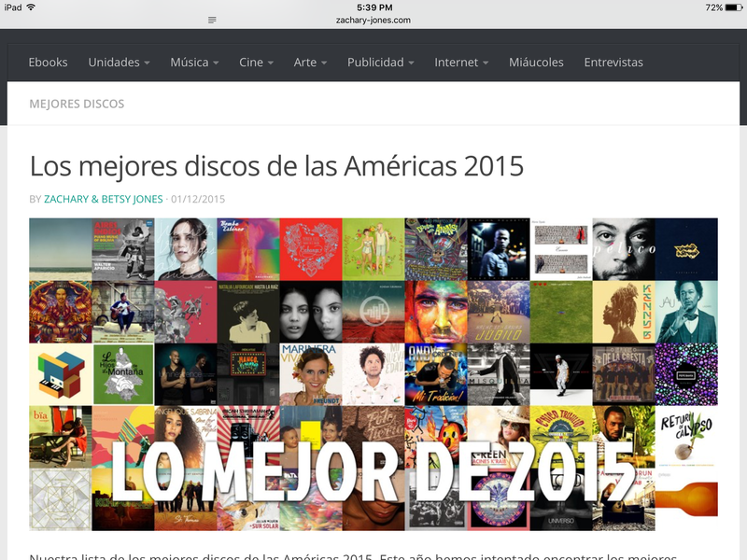
Task: Open the Arte dropdown menu
Action: (310, 63)
